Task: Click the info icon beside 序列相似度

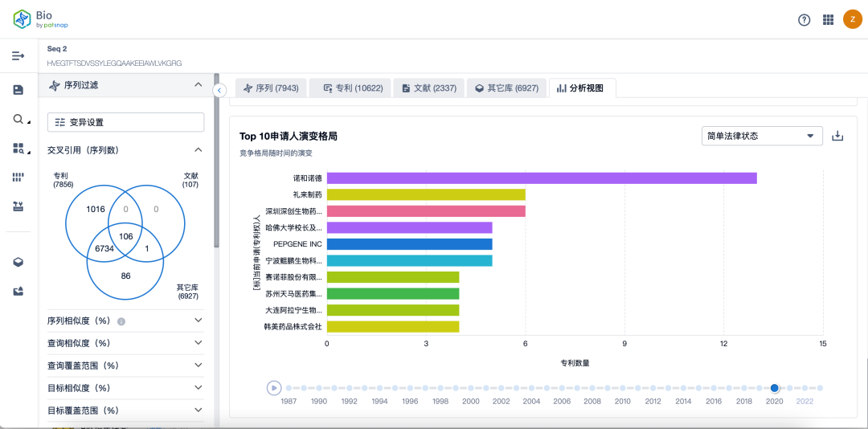Action: click(121, 321)
